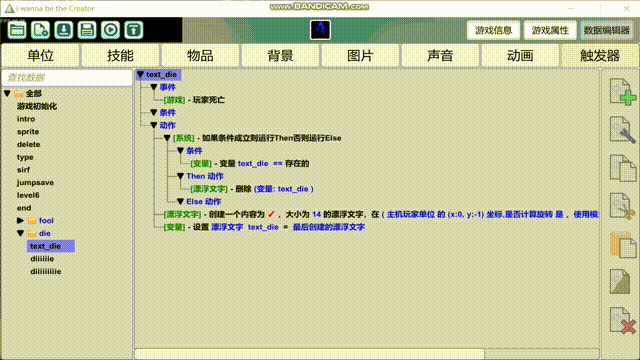
Task: Open the 游戏属性 button
Action: click(550, 30)
